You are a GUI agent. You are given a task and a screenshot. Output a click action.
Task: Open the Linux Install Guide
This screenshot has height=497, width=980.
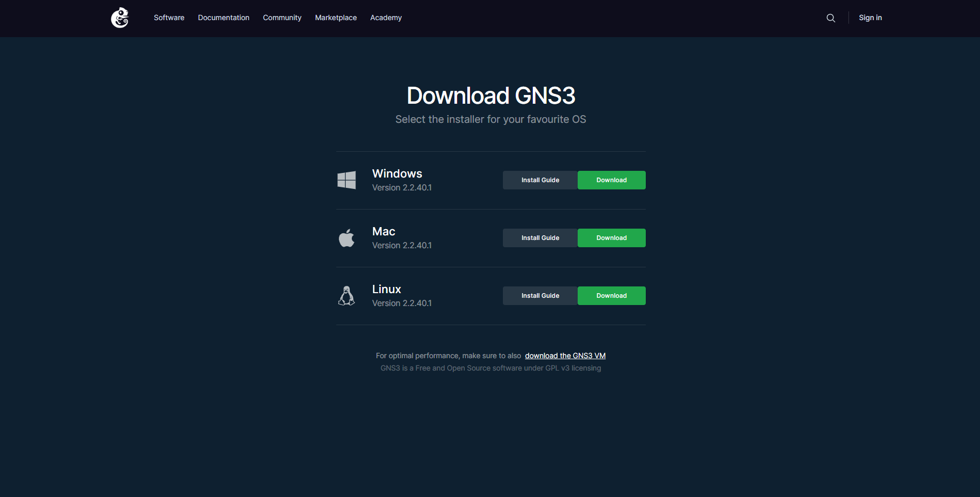pos(540,296)
